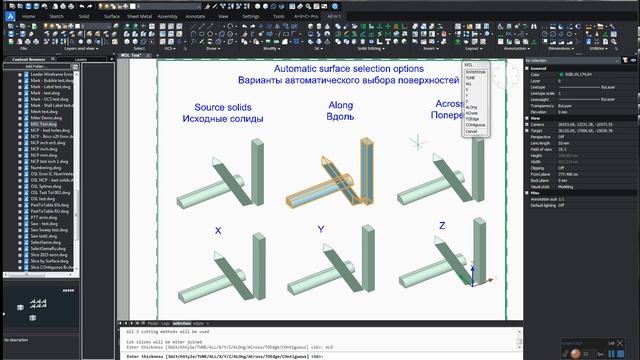The width and height of the screenshot is (640, 360).
Task: Click pause button in bottom-right recorder widget
Action: pyautogui.click(x=611, y=353)
